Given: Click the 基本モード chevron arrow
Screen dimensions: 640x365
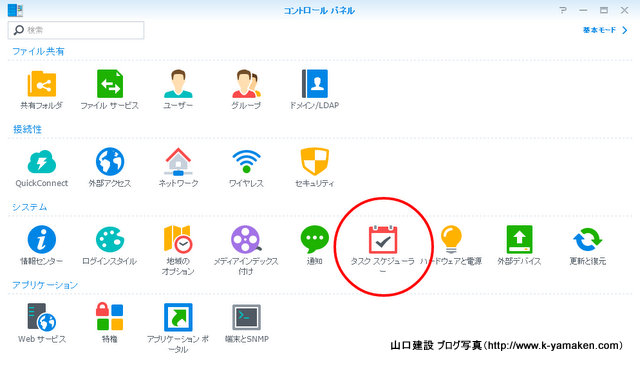Looking at the screenshot, I should (x=625, y=30).
